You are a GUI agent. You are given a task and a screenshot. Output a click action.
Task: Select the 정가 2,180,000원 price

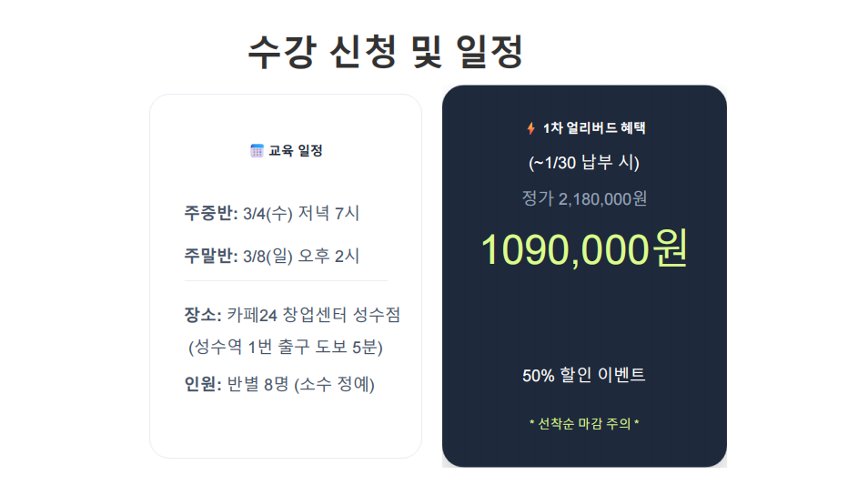584,198
